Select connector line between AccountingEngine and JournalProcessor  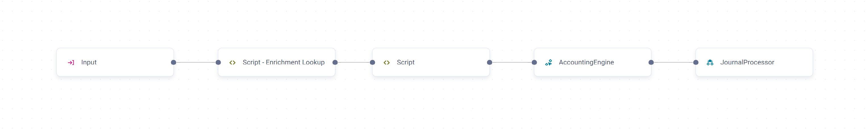673,62
